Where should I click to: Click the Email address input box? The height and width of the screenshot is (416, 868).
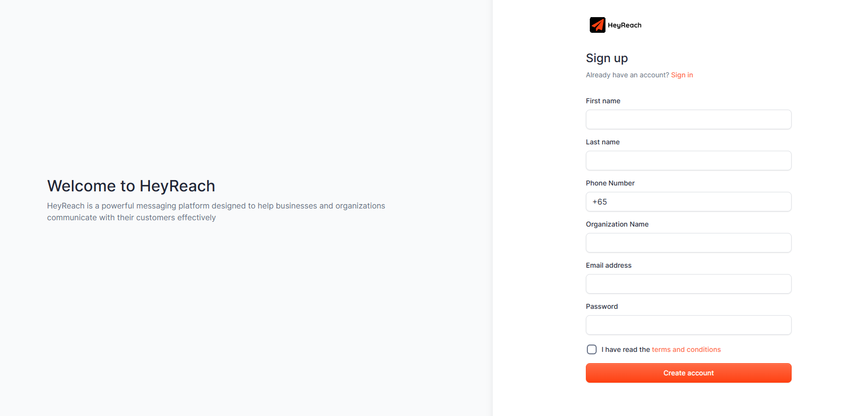click(688, 284)
